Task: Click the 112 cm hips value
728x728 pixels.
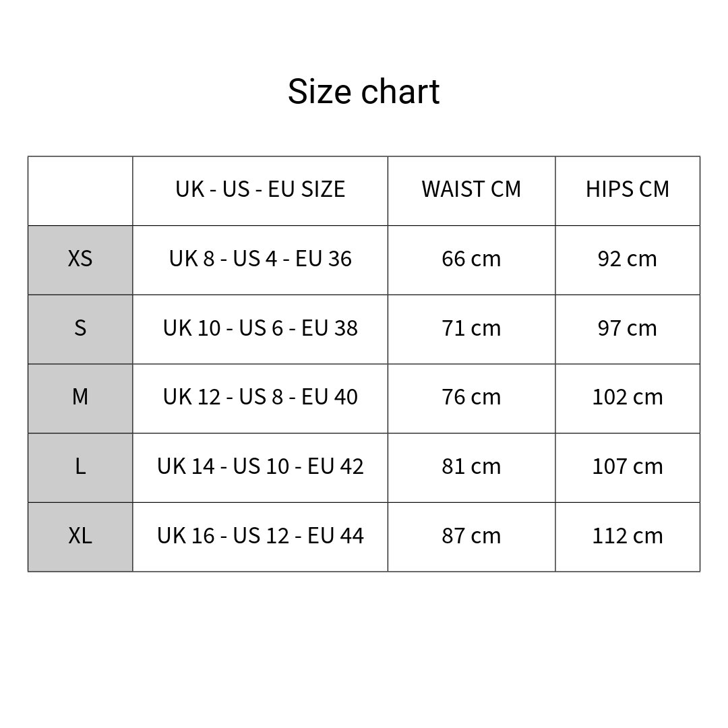Action: [x=628, y=536]
